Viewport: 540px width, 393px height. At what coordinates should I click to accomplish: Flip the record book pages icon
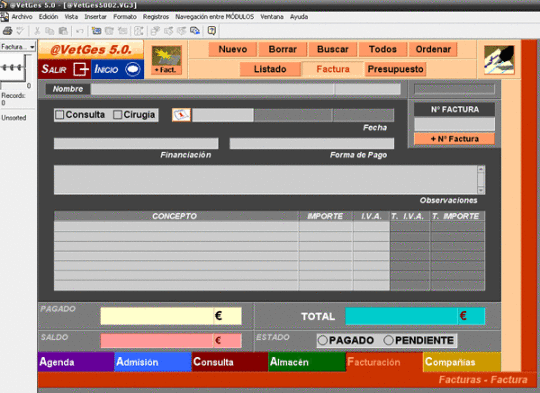(13, 68)
